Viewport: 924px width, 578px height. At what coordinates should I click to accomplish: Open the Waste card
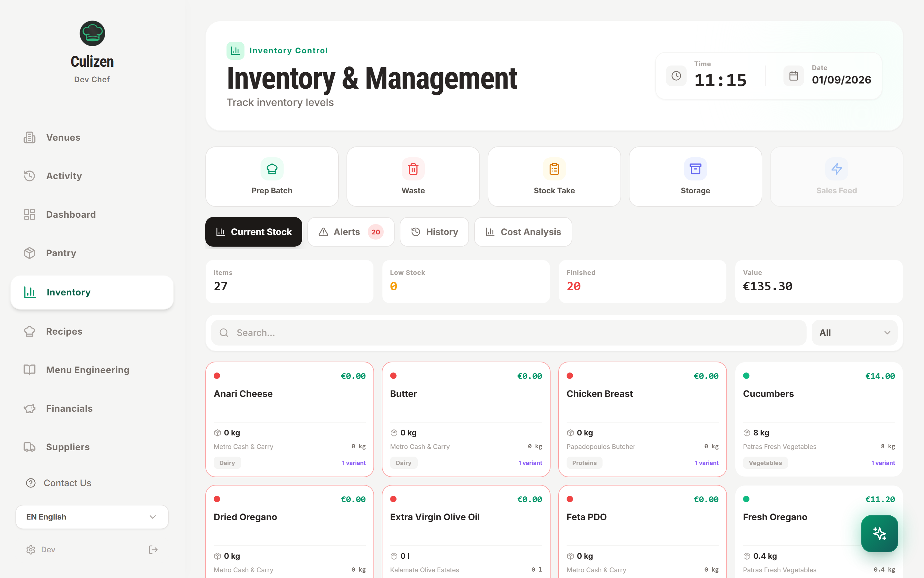tap(413, 177)
